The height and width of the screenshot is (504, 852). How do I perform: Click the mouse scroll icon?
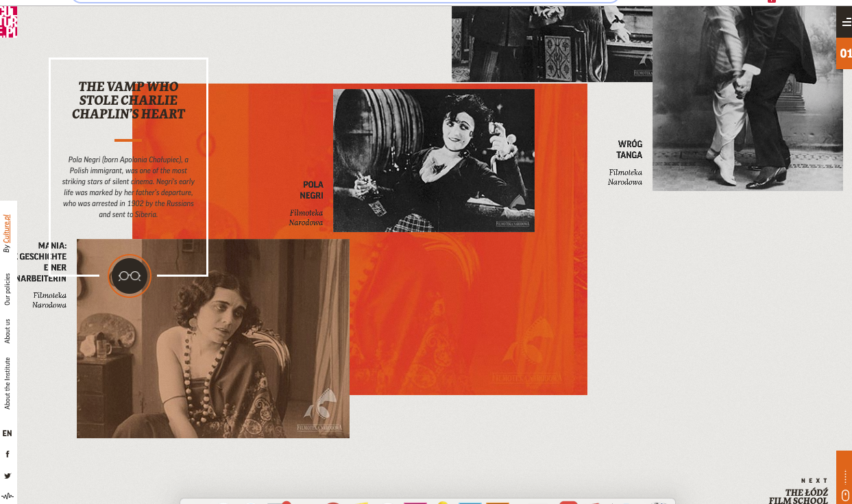844,495
